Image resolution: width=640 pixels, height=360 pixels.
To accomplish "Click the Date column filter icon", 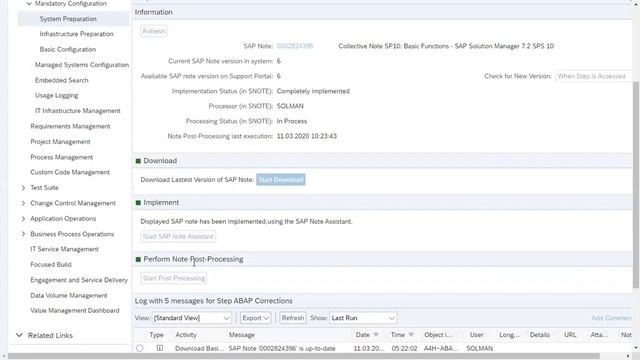I will tap(376, 335).
